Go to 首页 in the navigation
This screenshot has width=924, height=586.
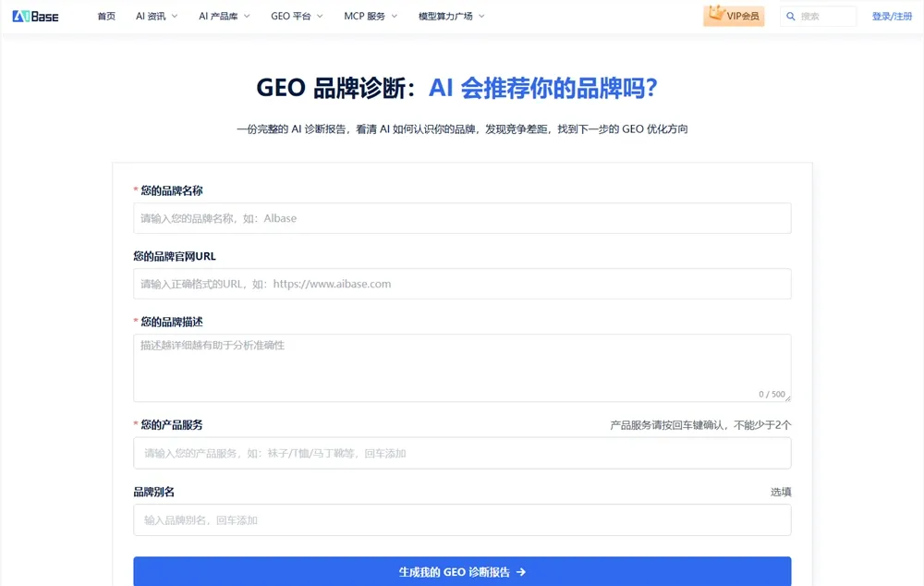click(x=106, y=17)
